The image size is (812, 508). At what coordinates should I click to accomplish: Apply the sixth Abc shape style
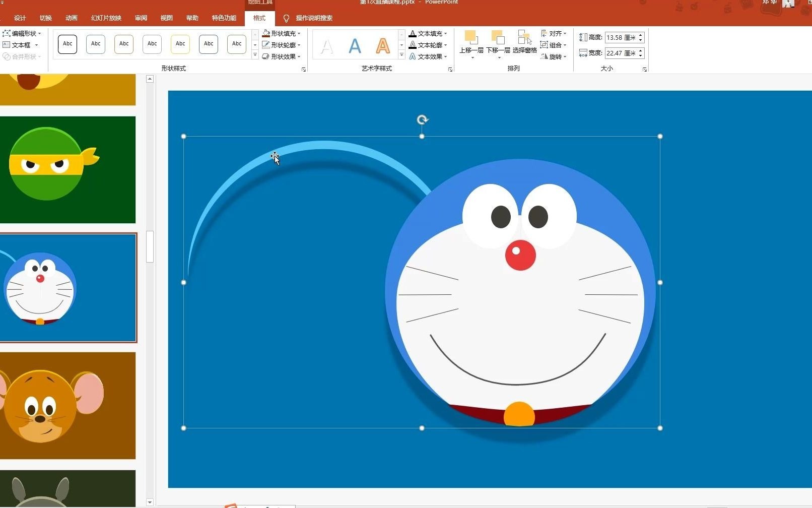coord(209,44)
